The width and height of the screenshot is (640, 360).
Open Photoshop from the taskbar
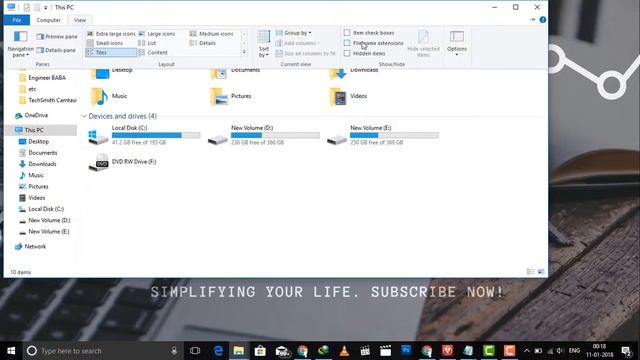[x=406, y=351]
